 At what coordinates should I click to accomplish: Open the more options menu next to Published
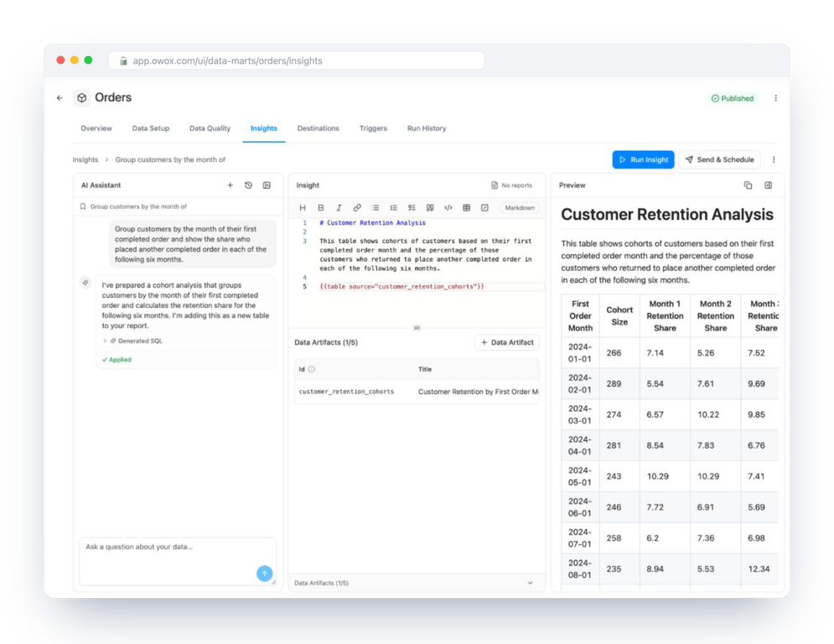(775, 98)
